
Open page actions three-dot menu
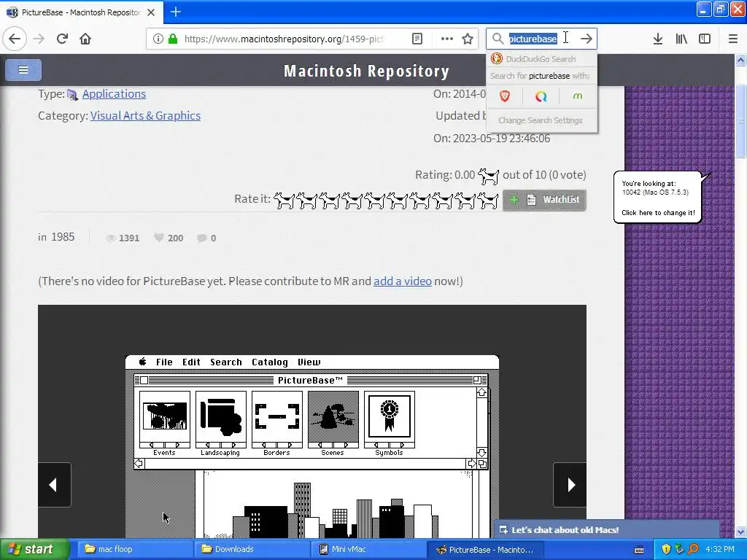pos(447,39)
